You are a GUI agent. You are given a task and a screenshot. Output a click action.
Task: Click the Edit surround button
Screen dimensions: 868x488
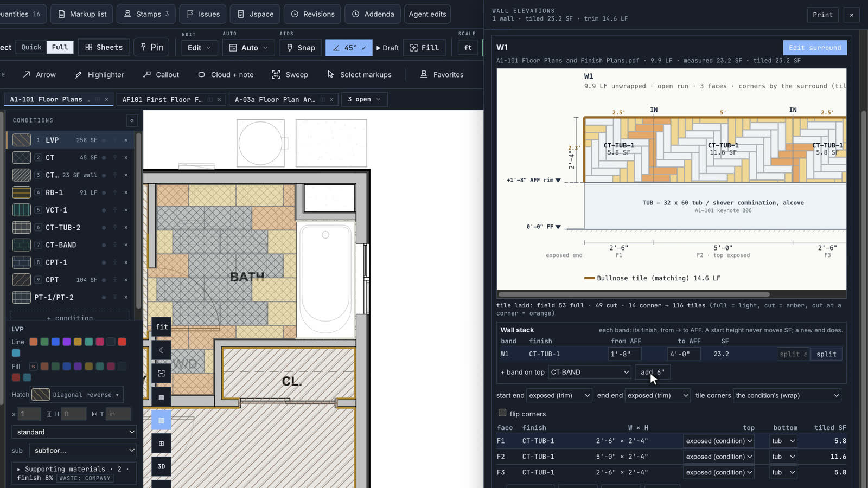pyautogui.click(x=815, y=48)
